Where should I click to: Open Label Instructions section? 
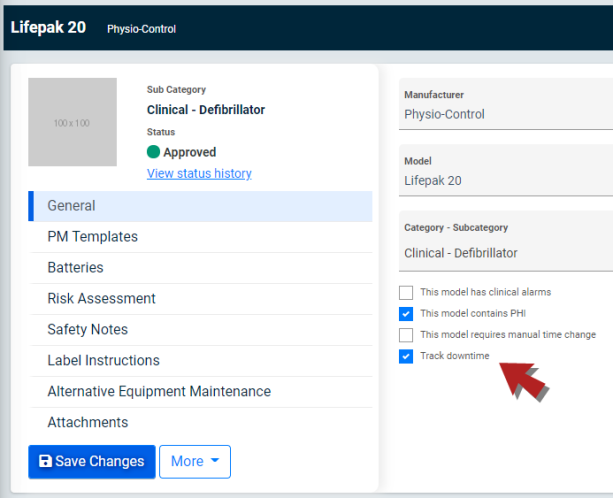pyautogui.click(x=201, y=360)
